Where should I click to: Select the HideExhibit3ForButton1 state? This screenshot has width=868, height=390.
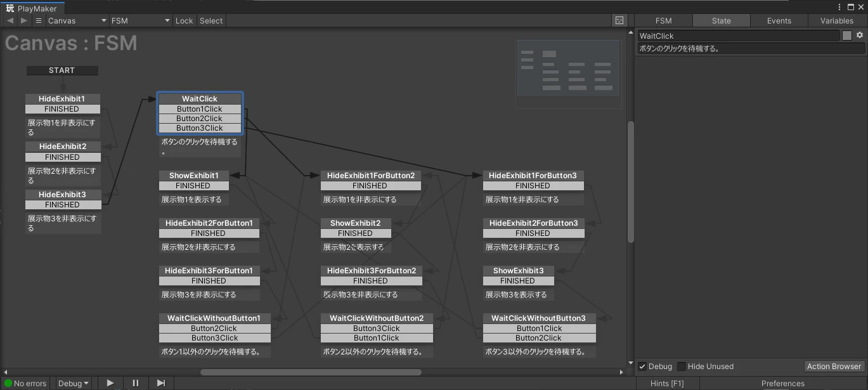pyautogui.click(x=209, y=271)
